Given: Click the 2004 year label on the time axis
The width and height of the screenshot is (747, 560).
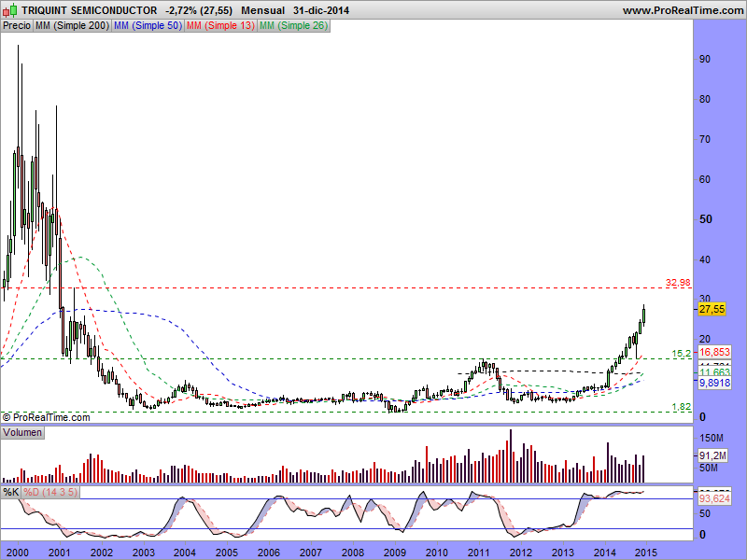Looking at the screenshot, I should click(185, 553).
